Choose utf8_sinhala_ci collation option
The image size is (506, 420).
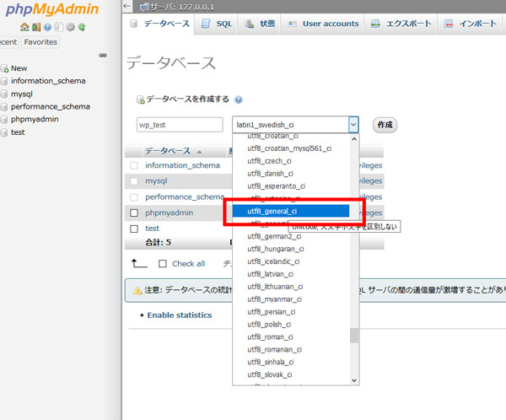point(291,362)
